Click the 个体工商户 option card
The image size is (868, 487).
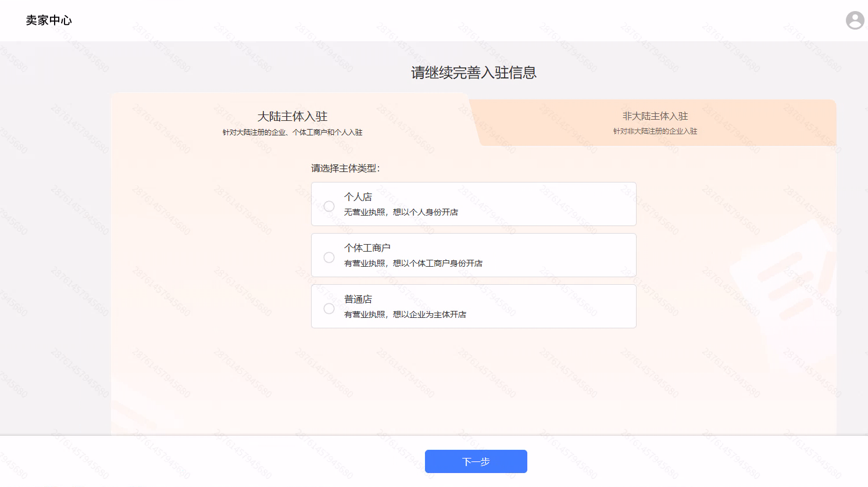coord(474,255)
